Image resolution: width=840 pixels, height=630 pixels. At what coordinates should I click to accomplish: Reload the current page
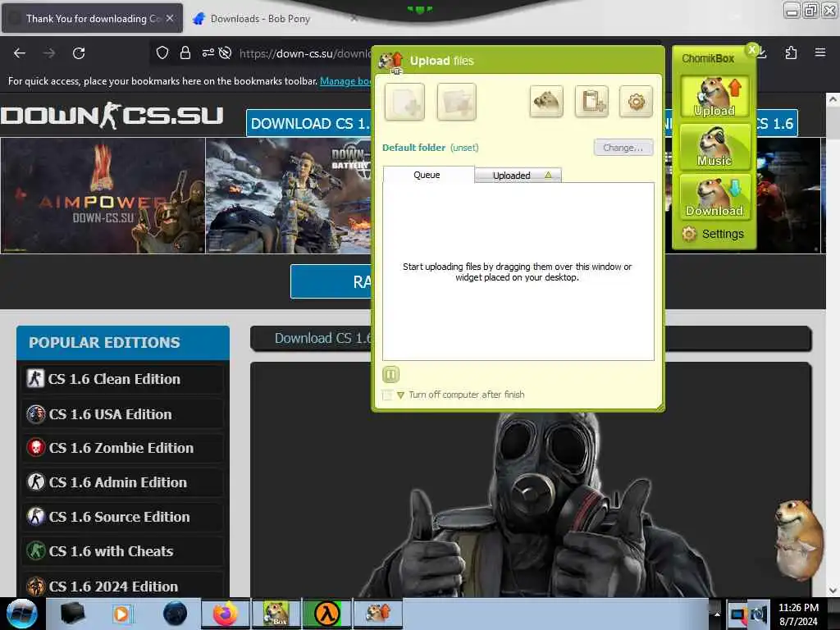79,53
